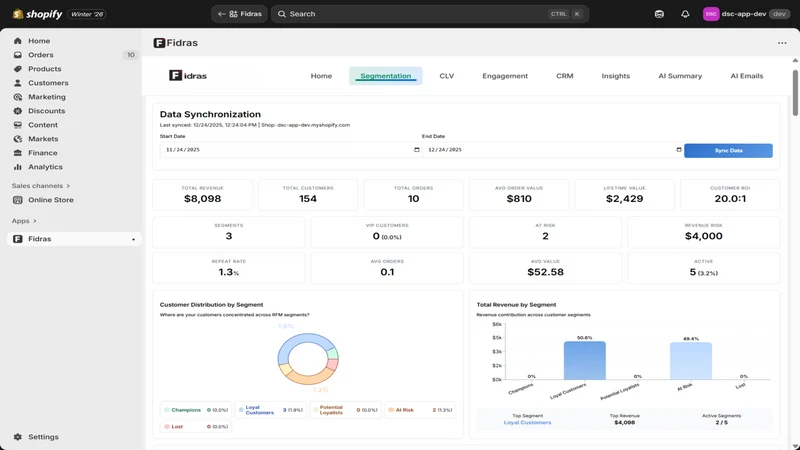Click the Winter '26 edition badge
800x450 pixels.
click(87, 14)
